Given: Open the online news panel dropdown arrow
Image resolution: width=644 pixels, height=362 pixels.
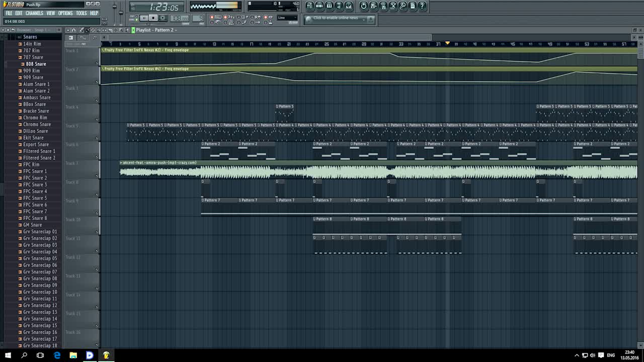Looking at the screenshot, I should 363,20.
